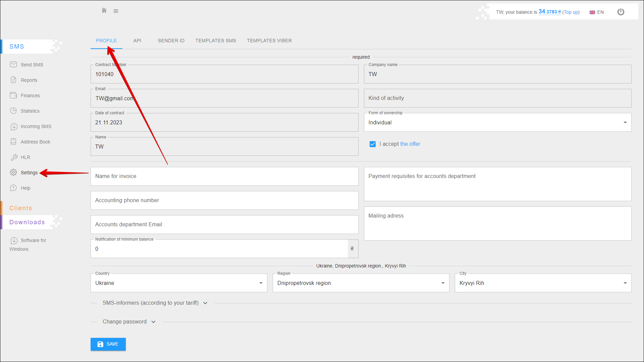The image size is (644, 362).
Task: Click the Save button
Action: [x=108, y=344]
